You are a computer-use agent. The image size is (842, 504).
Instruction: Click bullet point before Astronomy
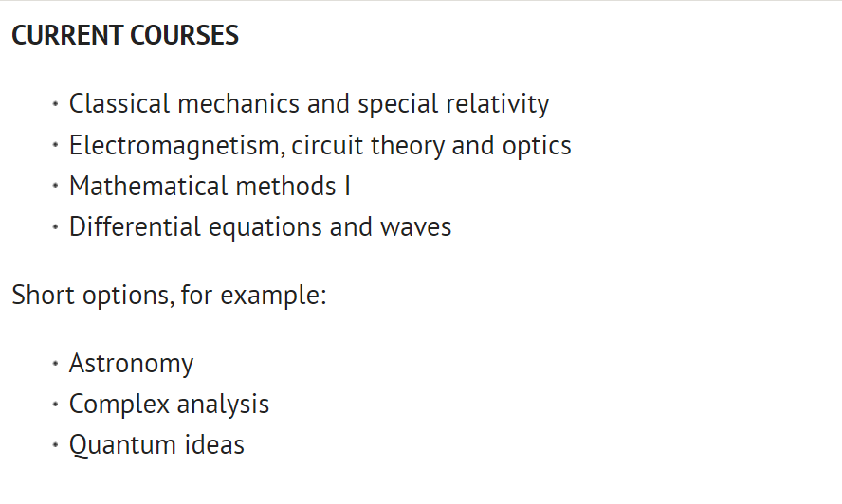[55, 364]
